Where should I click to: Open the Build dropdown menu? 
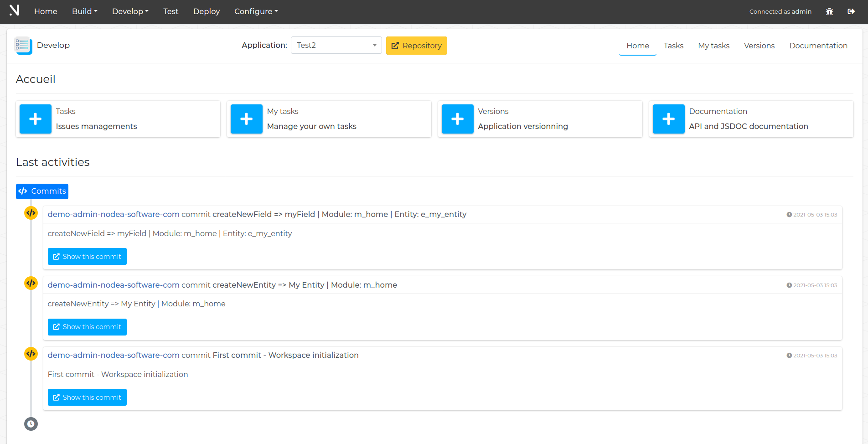coord(85,11)
